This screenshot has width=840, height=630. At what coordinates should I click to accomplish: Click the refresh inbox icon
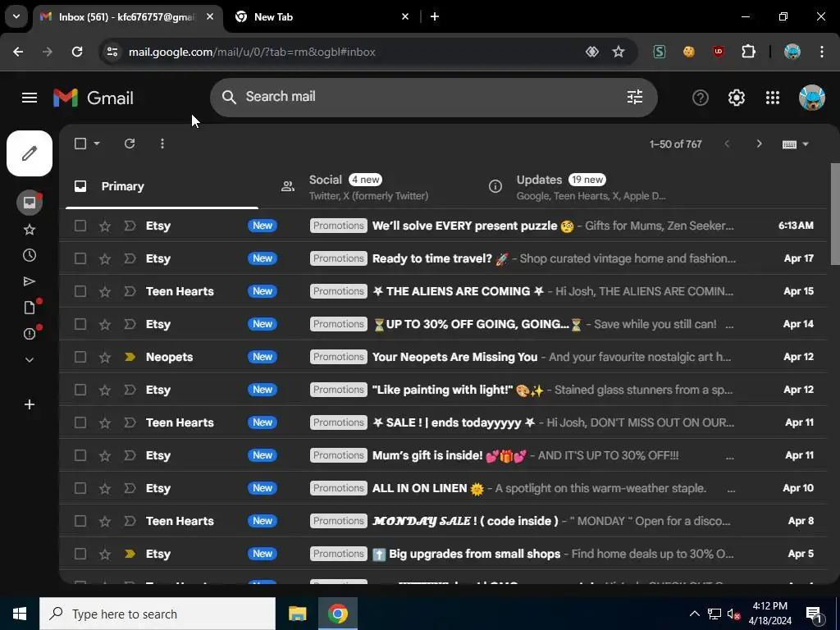click(x=130, y=144)
